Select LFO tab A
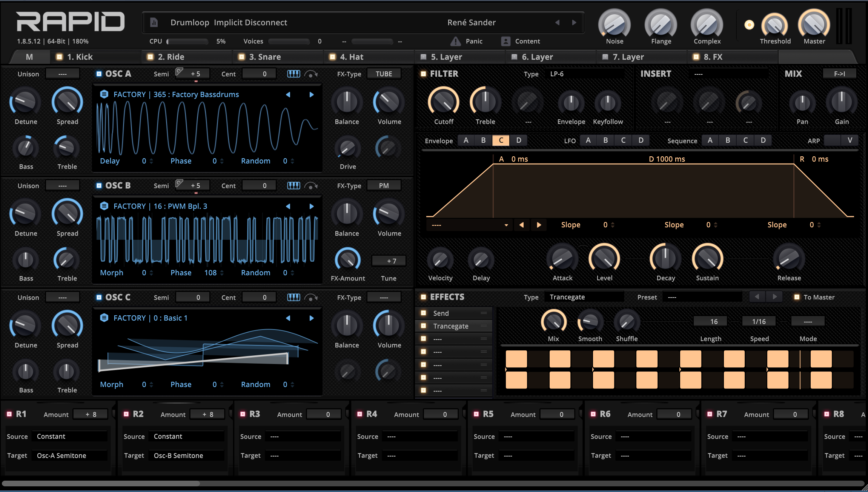868x492 pixels. coord(588,140)
